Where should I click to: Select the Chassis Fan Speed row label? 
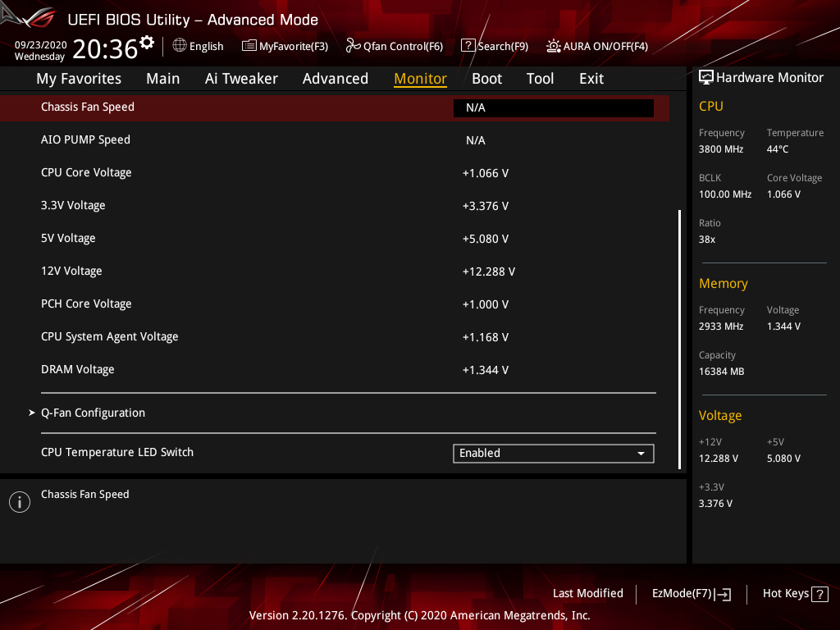(x=88, y=107)
